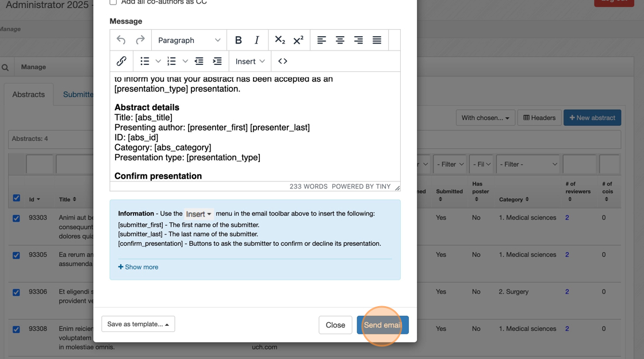Toggle bold formatting
Viewport: 644px width, 359px height.
(x=238, y=40)
